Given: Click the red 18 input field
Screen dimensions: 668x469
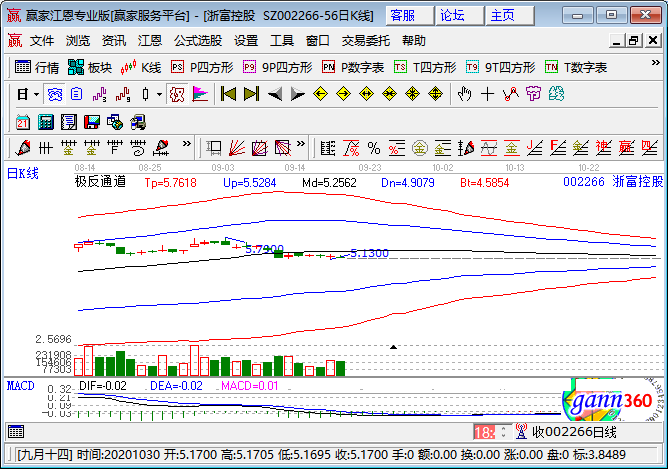Looking at the screenshot, I should coord(484,432).
